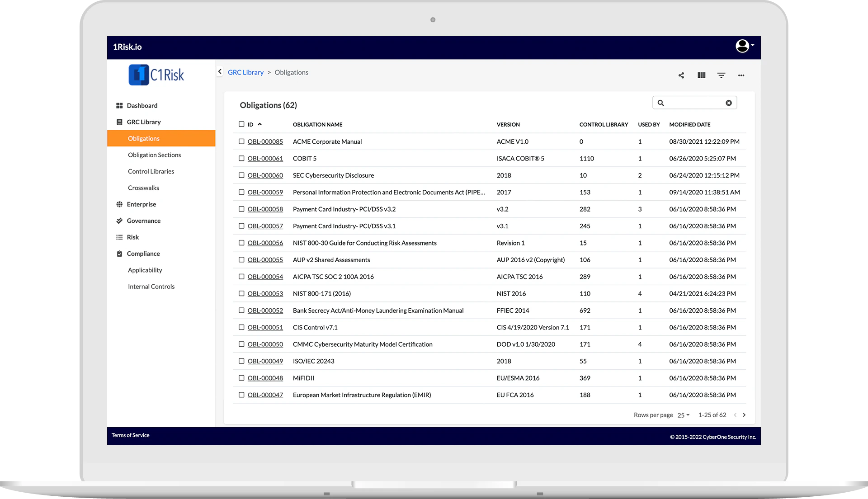Click the clear search icon
The image size is (868, 499).
728,103
